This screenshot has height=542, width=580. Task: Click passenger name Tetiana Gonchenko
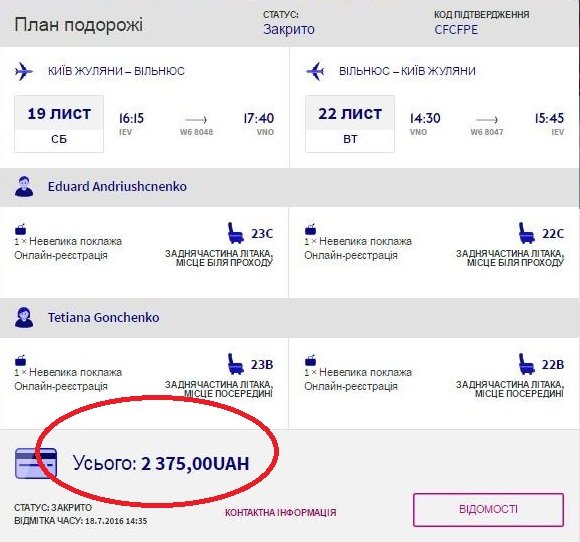pos(104,317)
